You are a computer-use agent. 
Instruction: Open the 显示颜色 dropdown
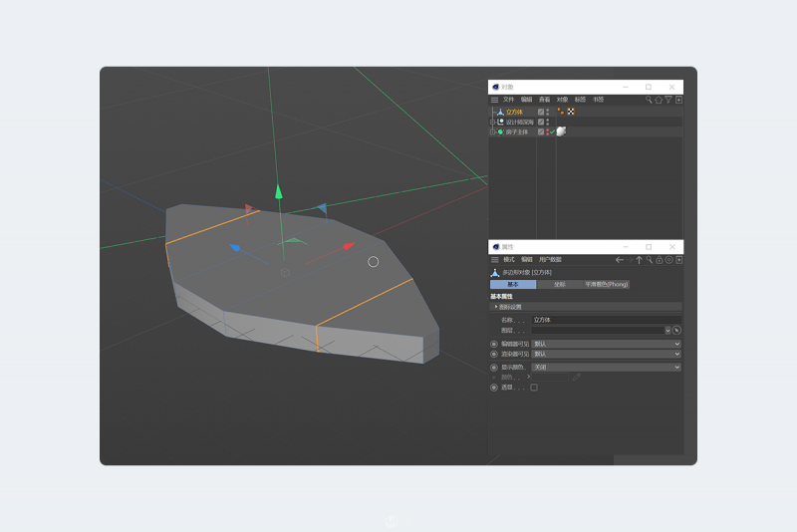click(606, 367)
